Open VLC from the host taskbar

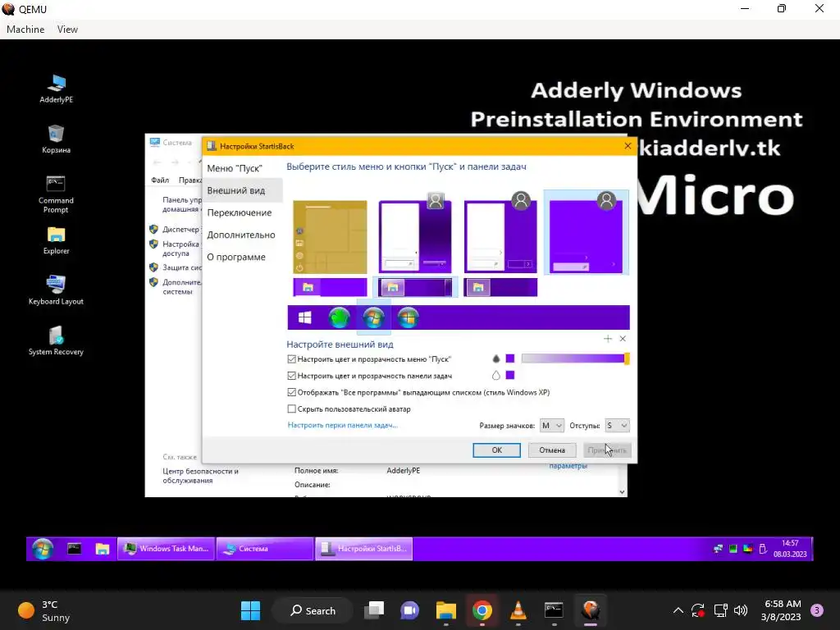tap(518, 610)
